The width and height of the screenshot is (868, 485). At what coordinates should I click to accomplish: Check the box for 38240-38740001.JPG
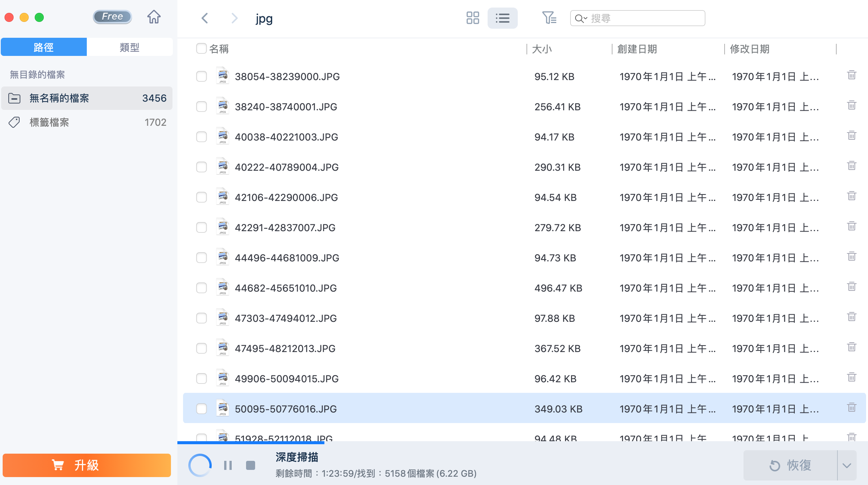(x=202, y=107)
